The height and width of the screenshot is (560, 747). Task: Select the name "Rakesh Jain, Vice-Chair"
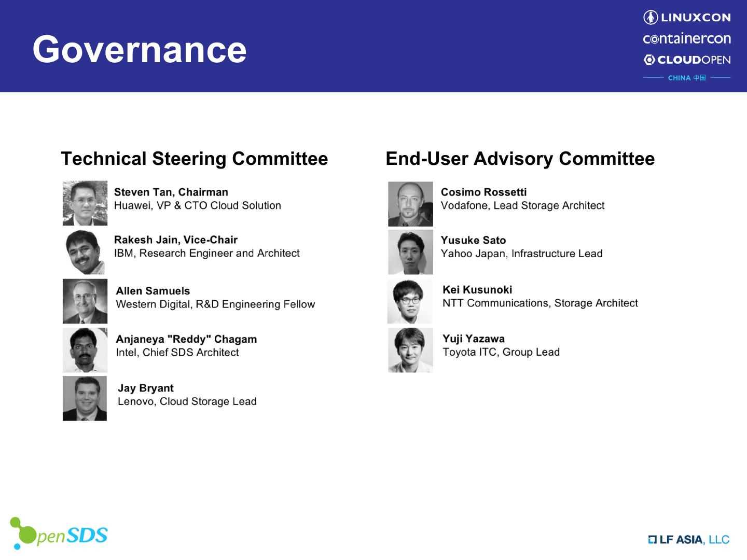(x=176, y=240)
